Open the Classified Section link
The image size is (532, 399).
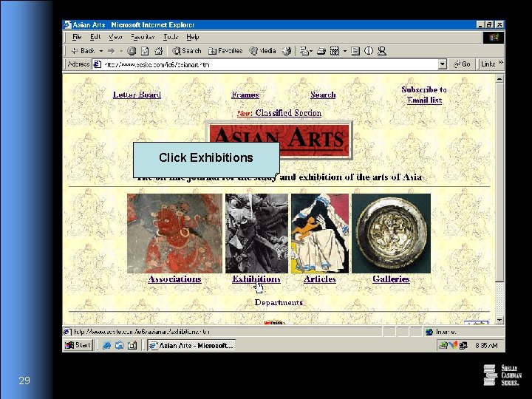pyautogui.click(x=288, y=113)
